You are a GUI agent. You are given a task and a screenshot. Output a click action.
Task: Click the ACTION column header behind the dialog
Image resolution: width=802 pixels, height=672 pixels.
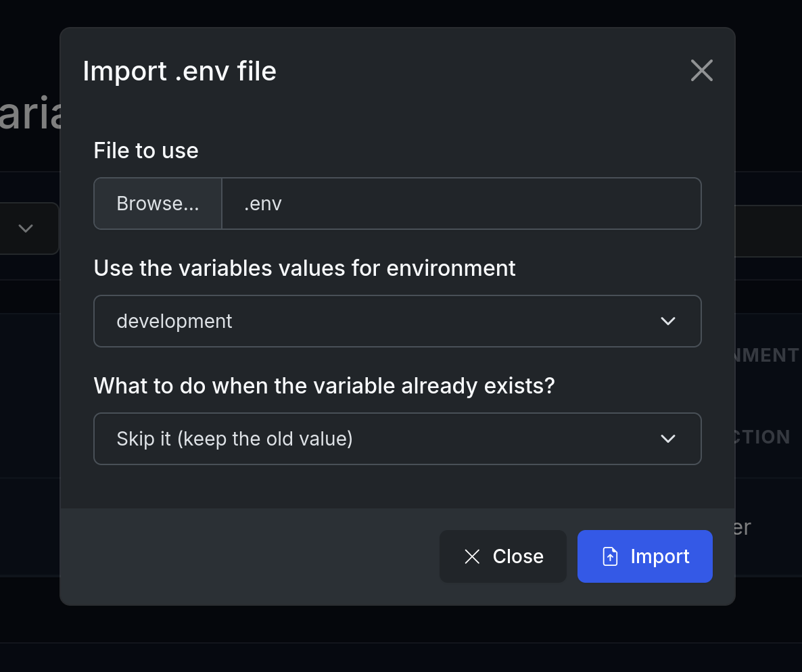765,437
